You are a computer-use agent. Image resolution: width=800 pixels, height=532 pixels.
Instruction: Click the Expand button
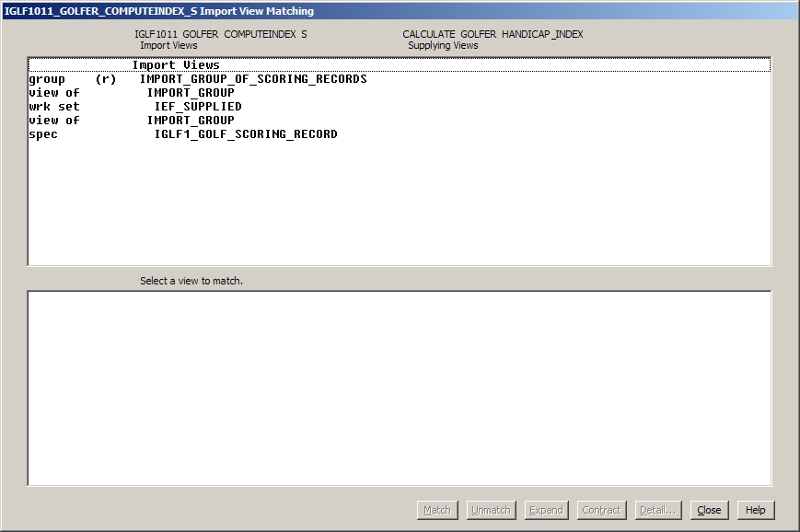click(x=546, y=510)
